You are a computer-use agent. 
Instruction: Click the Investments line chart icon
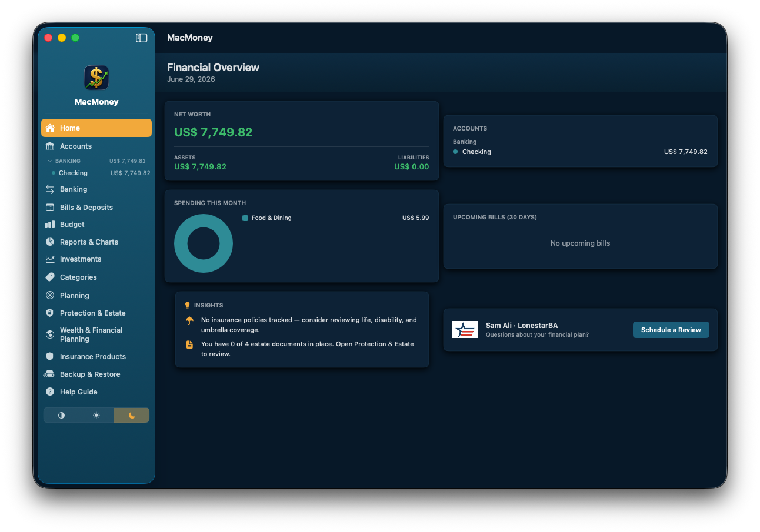(50, 259)
